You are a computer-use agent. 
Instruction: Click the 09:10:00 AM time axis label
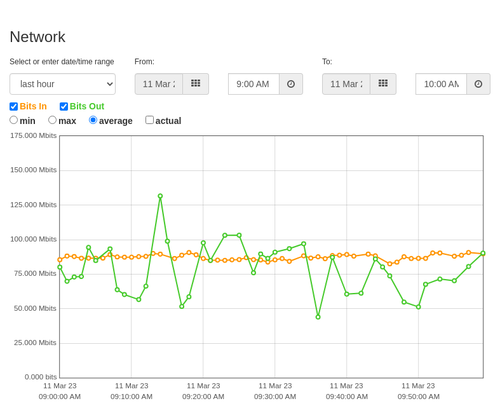131,397
